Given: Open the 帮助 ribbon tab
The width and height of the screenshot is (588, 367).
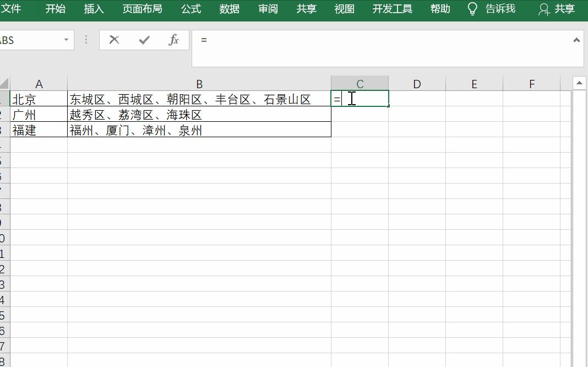Looking at the screenshot, I should click(x=440, y=9).
